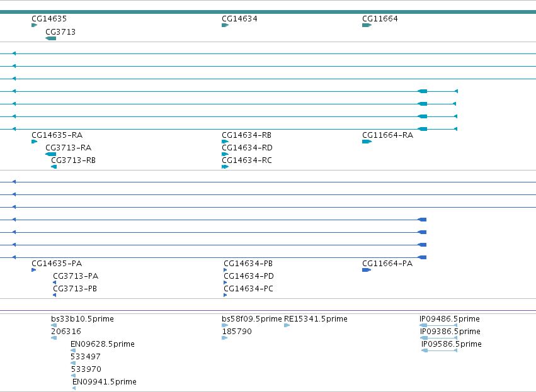Click the CG14635-PA protein glyph
This screenshot has height=392, width=536.
pos(34,270)
